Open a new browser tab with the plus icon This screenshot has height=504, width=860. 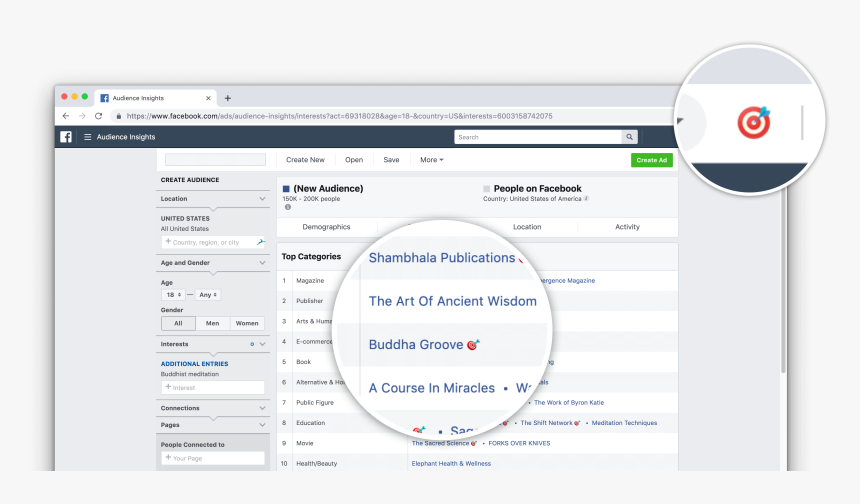[228, 98]
